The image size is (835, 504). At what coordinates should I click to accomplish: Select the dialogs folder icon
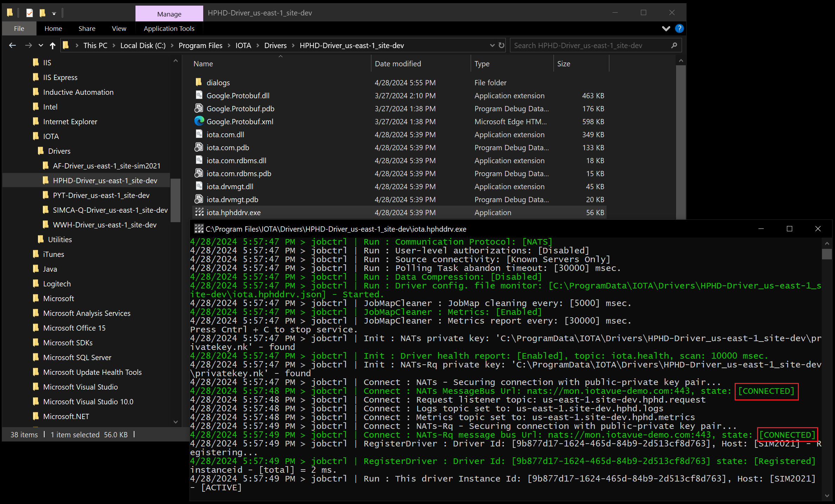click(199, 82)
